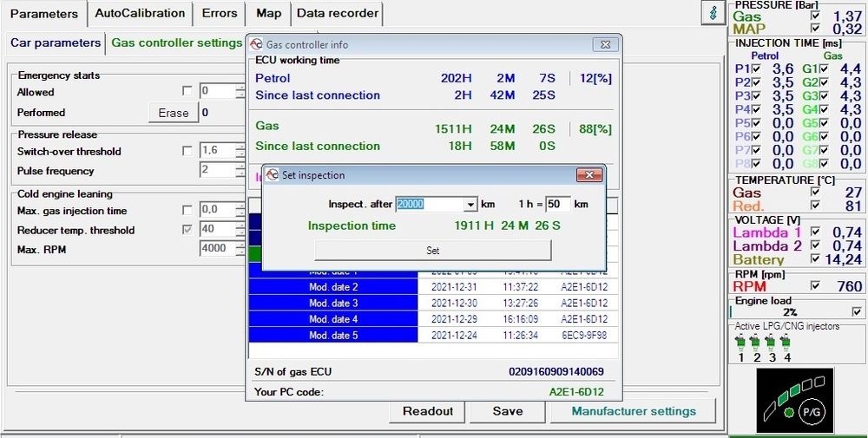868x438 pixels.
Task: Toggle Battery voltage checkbox
Action: click(815, 258)
